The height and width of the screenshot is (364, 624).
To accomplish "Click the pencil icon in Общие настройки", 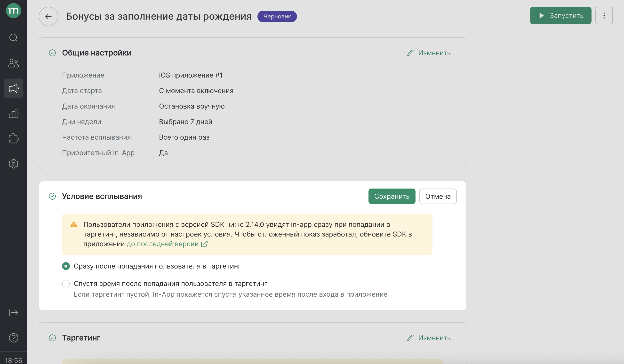I will (410, 53).
